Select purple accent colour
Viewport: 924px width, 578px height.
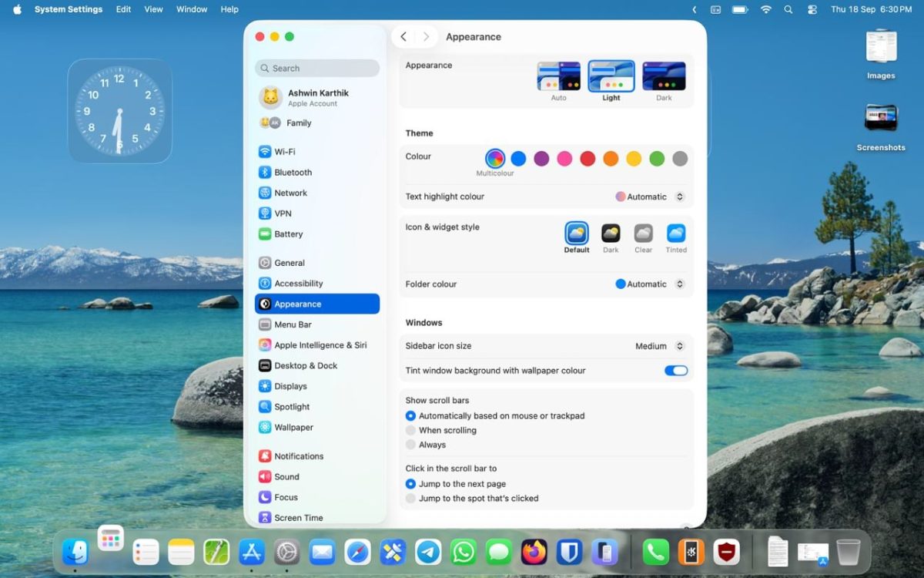[x=541, y=159]
